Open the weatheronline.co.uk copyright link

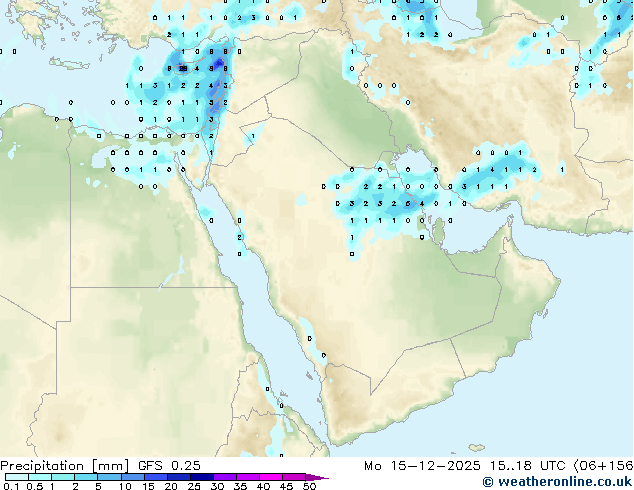557,482
